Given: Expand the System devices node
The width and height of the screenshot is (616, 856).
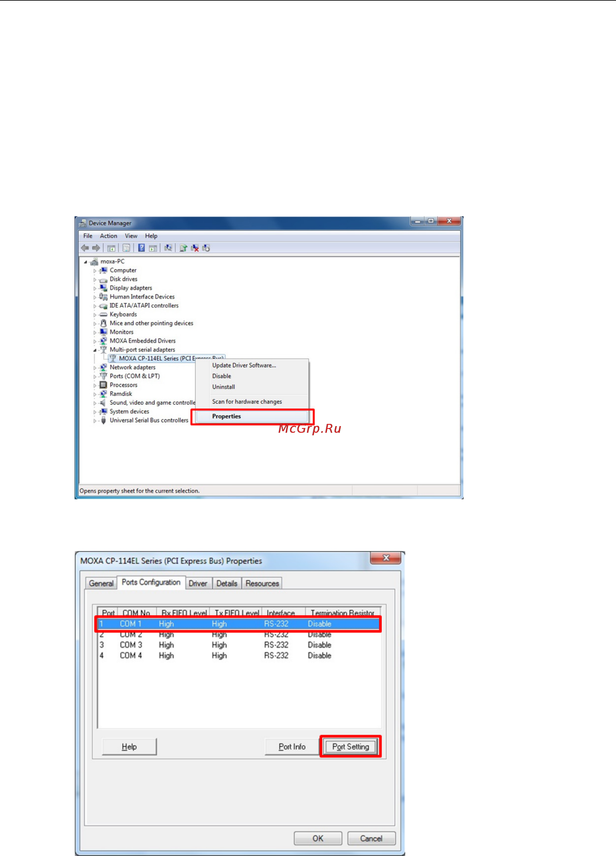Looking at the screenshot, I should [95, 412].
